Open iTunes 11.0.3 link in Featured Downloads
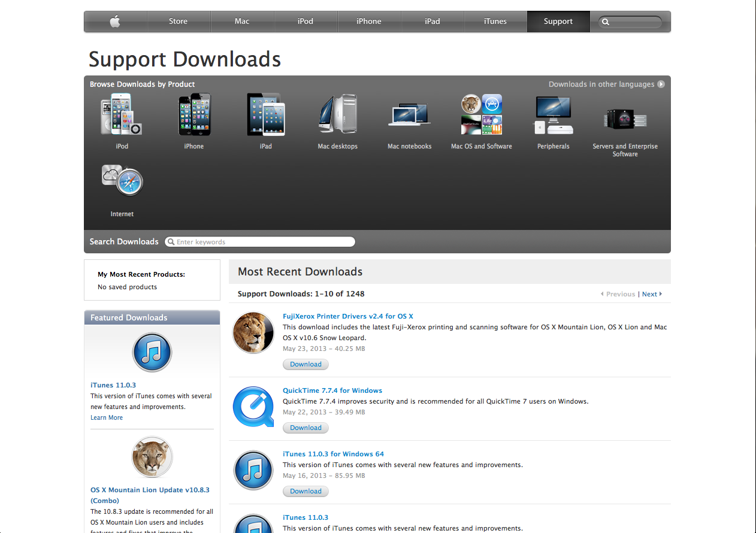The image size is (756, 533). (113, 385)
